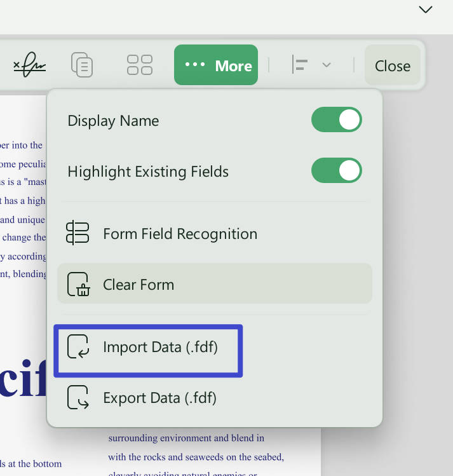This screenshot has width=453, height=476.
Task: Turn off the Display Name switch
Action: [x=337, y=119]
